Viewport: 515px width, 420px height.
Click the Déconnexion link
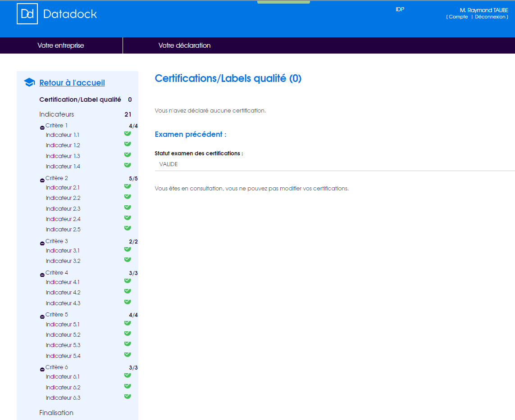(490, 17)
